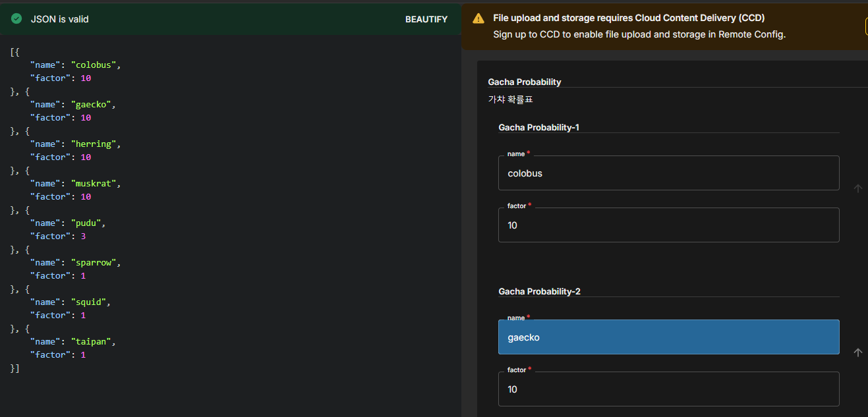868x417 pixels.
Task: Click the up arrow beside Gacha Probability-1
Action: (857, 188)
